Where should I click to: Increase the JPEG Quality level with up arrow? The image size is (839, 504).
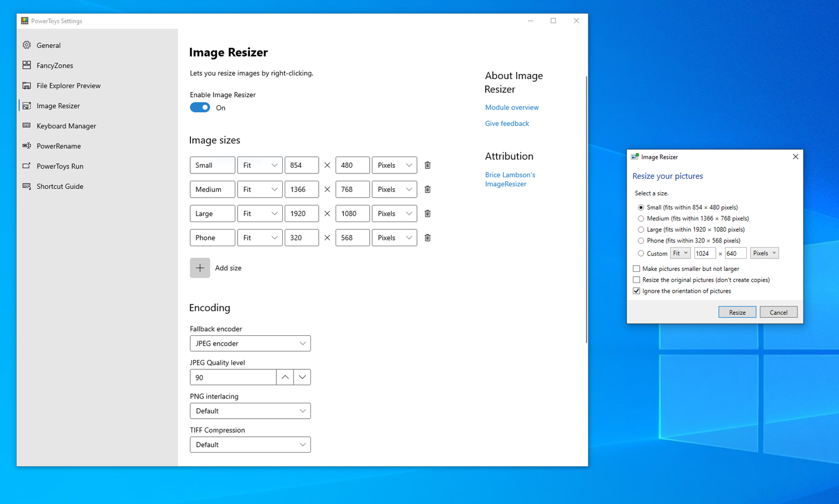coord(285,377)
